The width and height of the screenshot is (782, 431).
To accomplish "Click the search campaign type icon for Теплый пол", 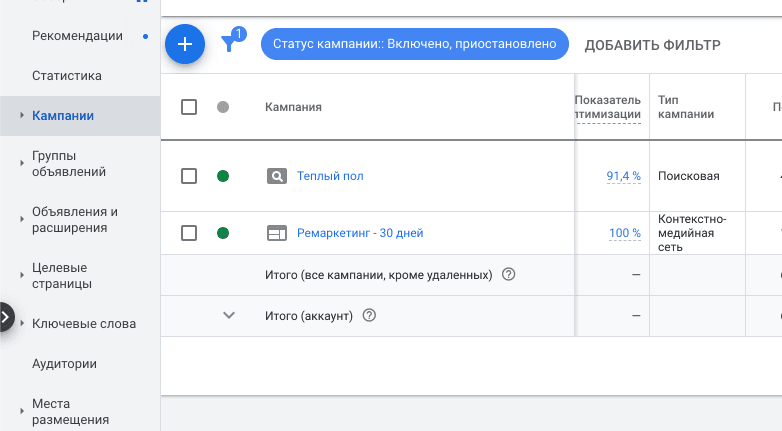I will 277,176.
